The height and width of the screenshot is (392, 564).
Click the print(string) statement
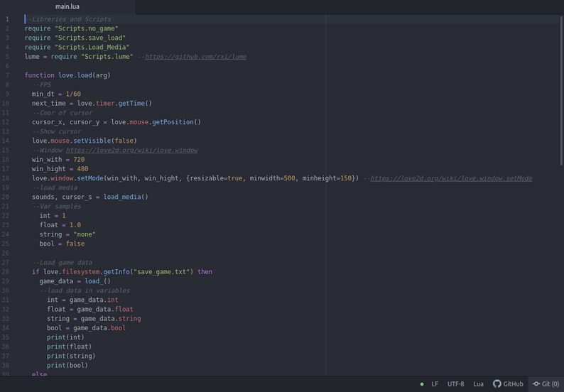[71, 356]
